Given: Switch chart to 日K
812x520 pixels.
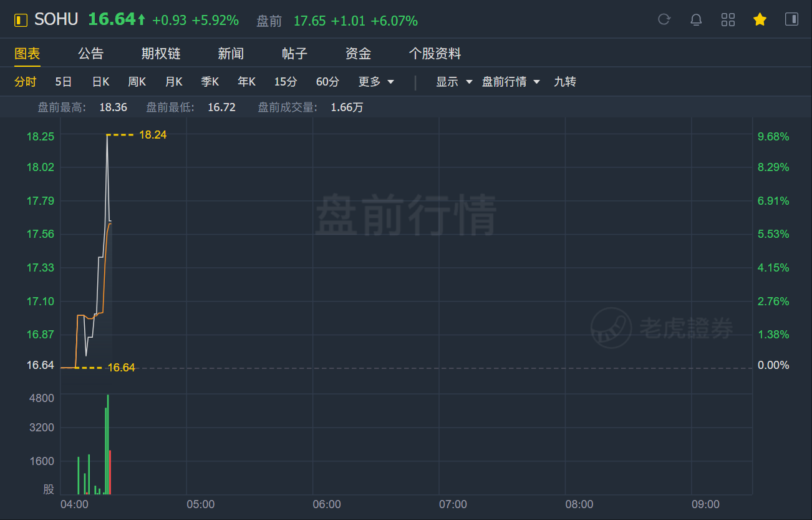Looking at the screenshot, I should [101, 82].
